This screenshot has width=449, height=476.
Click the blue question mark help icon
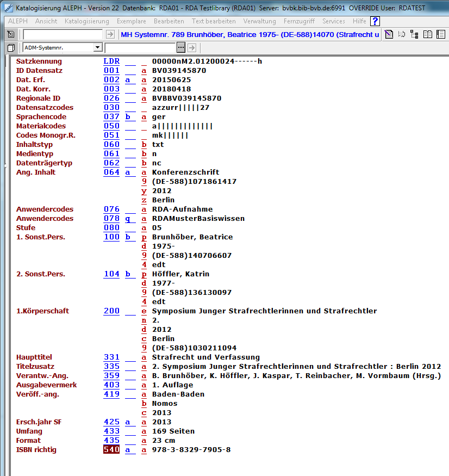click(x=375, y=21)
